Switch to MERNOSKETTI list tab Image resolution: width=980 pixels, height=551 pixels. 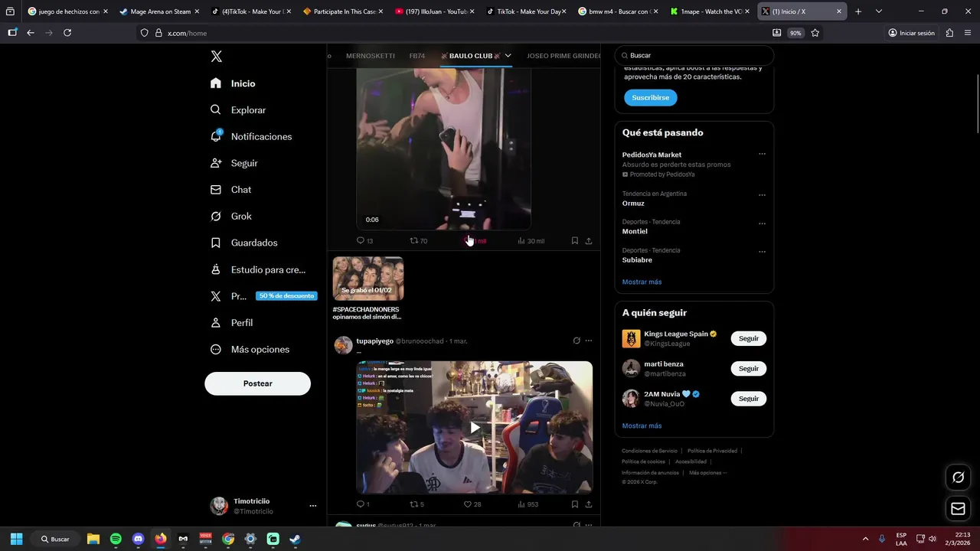point(371,56)
